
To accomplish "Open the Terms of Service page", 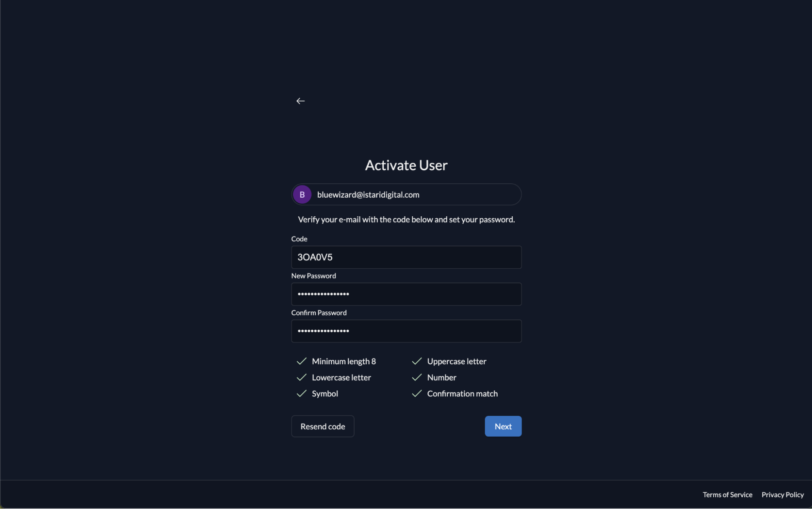I will tap(728, 494).
